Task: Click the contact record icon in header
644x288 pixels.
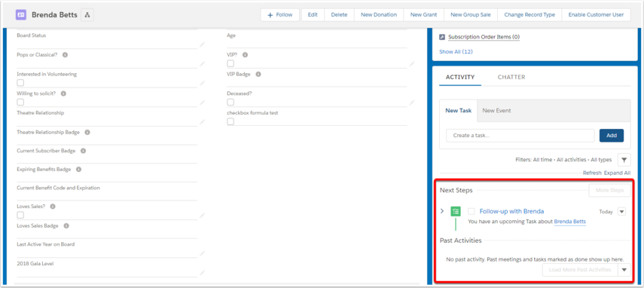Action: 21,15
